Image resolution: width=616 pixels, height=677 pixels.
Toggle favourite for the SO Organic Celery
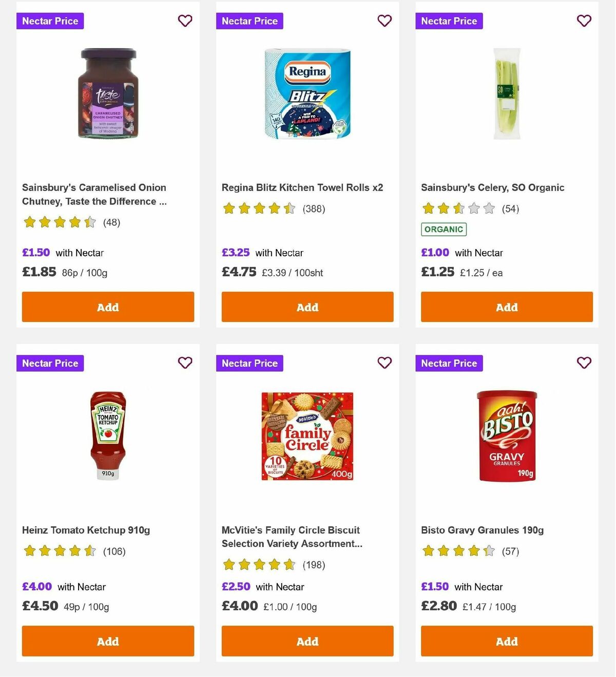[x=584, y=21]
